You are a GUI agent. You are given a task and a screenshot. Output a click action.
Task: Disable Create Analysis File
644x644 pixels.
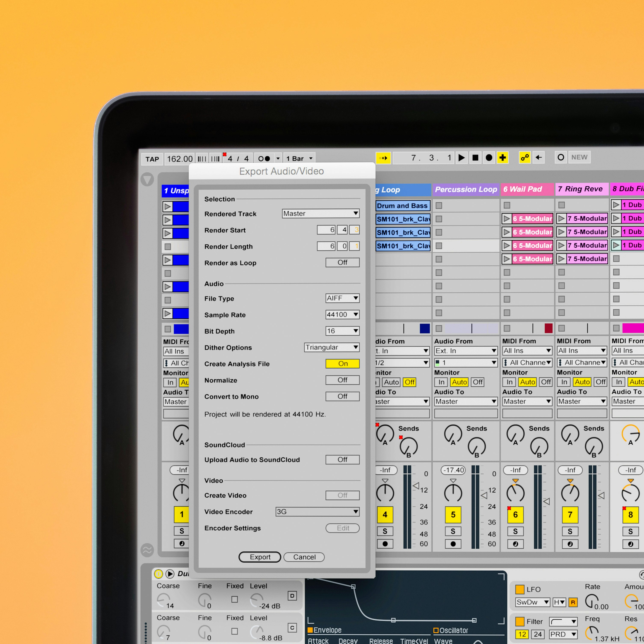coord(342,364)
